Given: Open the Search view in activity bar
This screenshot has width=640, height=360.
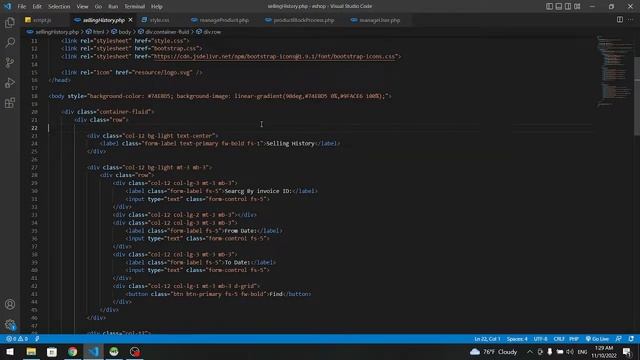Looking at the screenshot, I should tap(10, 42).
